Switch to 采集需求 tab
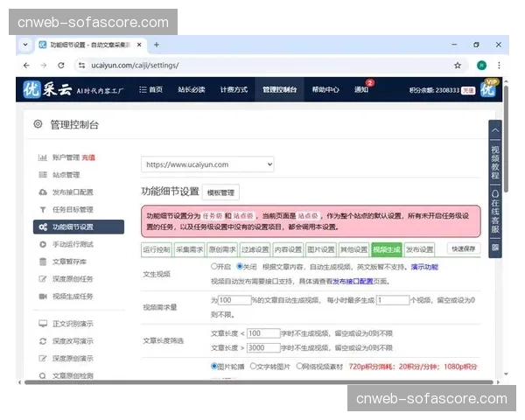 pyautogui.click(x=190, y=250)
